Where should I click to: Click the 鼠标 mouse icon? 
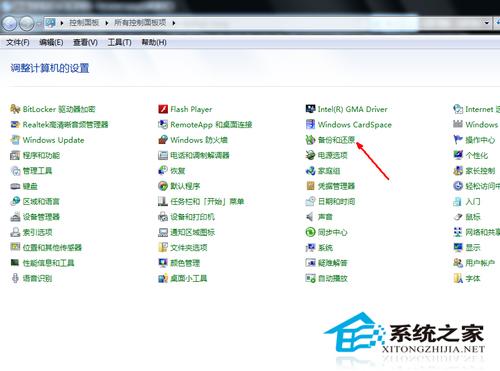pos(458,217)
